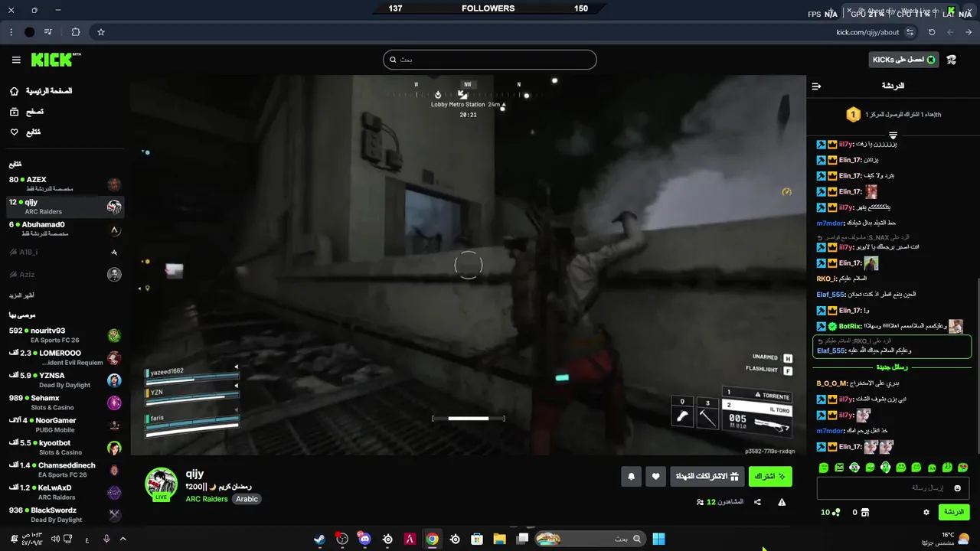The height and width of the screenshot is (551, 980).
Task: Open the Following sidebar item with heart
Action: pos(25,132)
